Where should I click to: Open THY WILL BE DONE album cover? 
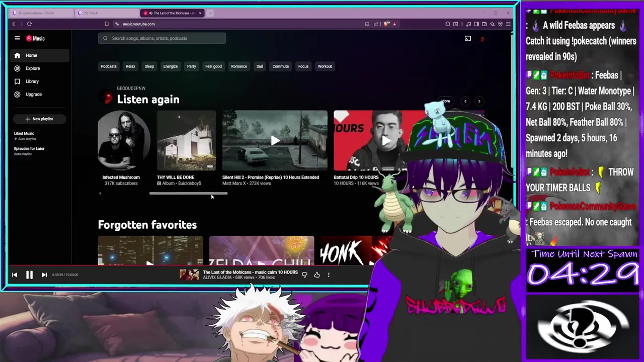(x=186, y=140)
